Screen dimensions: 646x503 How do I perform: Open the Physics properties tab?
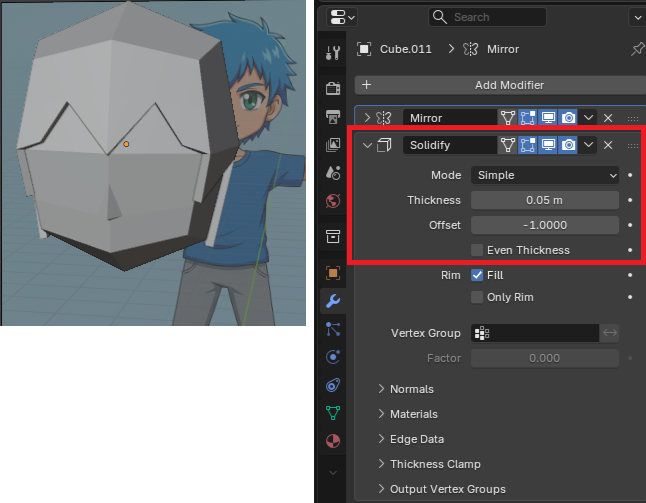pos(333,356)
